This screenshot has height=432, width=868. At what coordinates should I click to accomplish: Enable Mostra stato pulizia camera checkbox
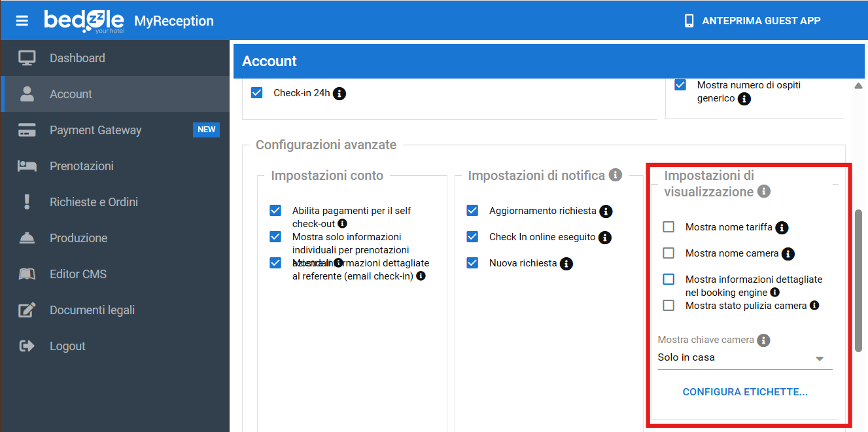click(x=668, y=306)
